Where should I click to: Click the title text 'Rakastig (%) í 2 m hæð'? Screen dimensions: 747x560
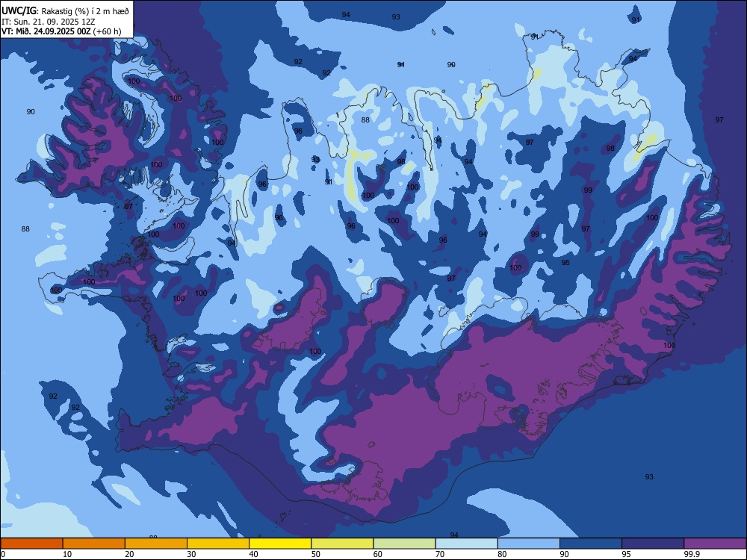pos(85,11)
